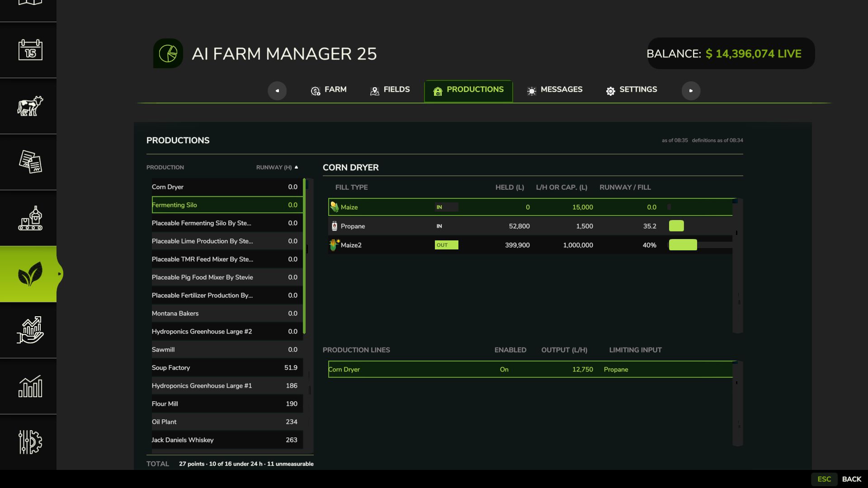Select the Corn Dryer production row
868x488 pixels.
[x=227, y=187]
